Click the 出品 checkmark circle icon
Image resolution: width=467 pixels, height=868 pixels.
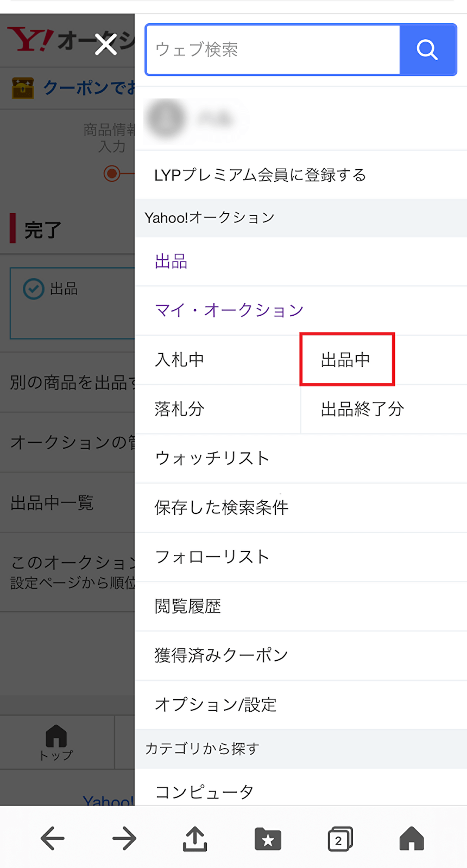point(34,289)
